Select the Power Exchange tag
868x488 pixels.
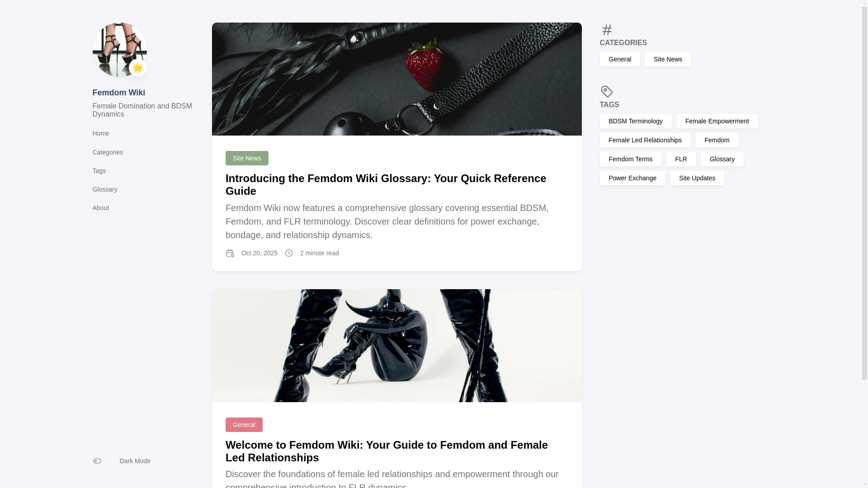point(632,178)
